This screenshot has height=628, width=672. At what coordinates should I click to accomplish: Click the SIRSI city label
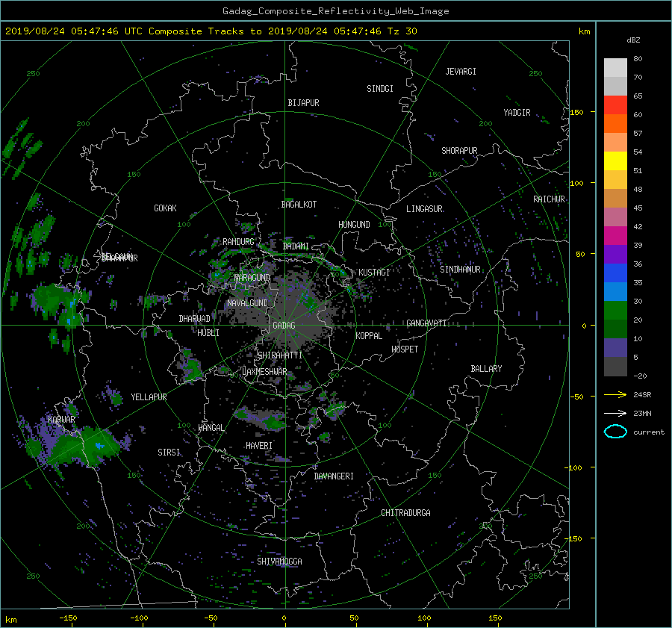(169, 453)
